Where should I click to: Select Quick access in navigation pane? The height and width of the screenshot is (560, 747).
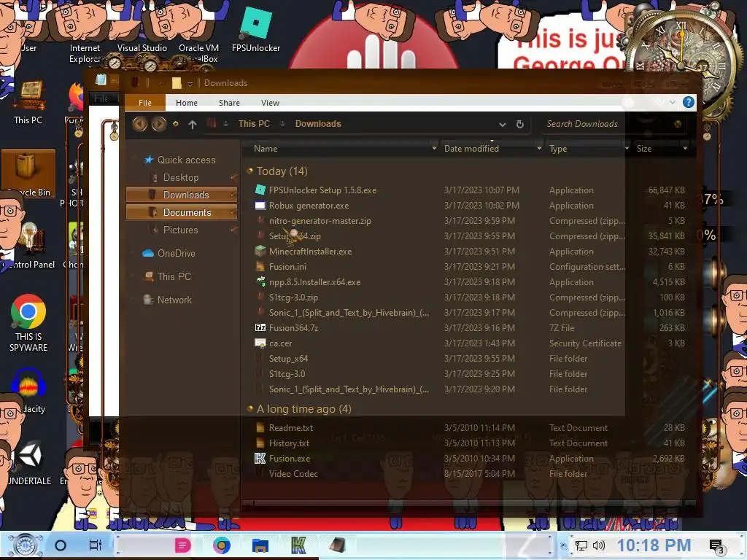pyautogui.click(x=186, y=160)
